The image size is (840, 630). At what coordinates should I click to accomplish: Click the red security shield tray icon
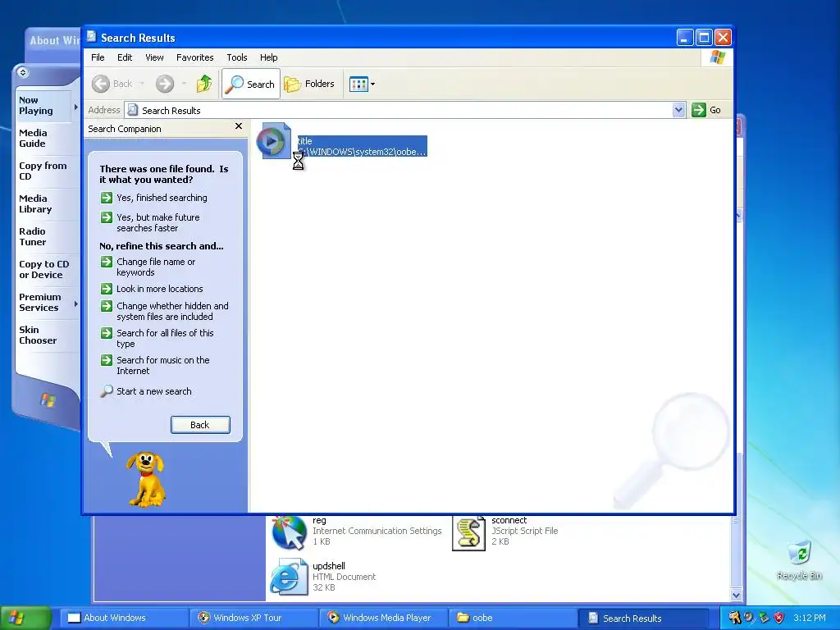pyautogui.click(x=779, y=618)
